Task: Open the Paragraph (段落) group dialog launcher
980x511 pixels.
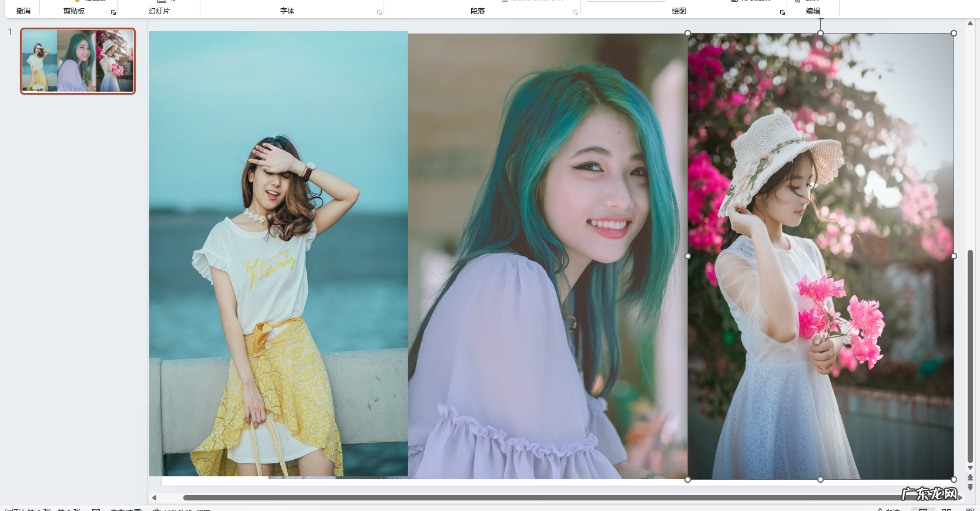Action: click(x=576, y=12)
